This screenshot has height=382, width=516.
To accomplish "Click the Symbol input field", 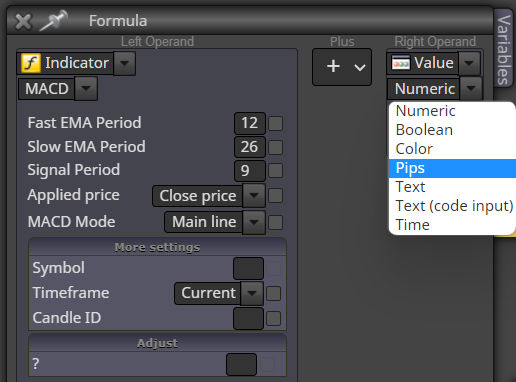I will tap(249, 268).
